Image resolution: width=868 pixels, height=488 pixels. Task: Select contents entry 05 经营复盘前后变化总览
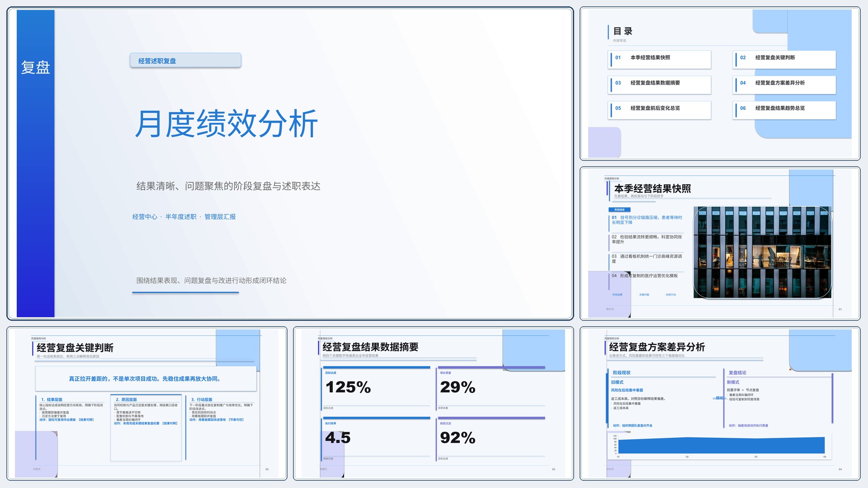click(660, 110)
